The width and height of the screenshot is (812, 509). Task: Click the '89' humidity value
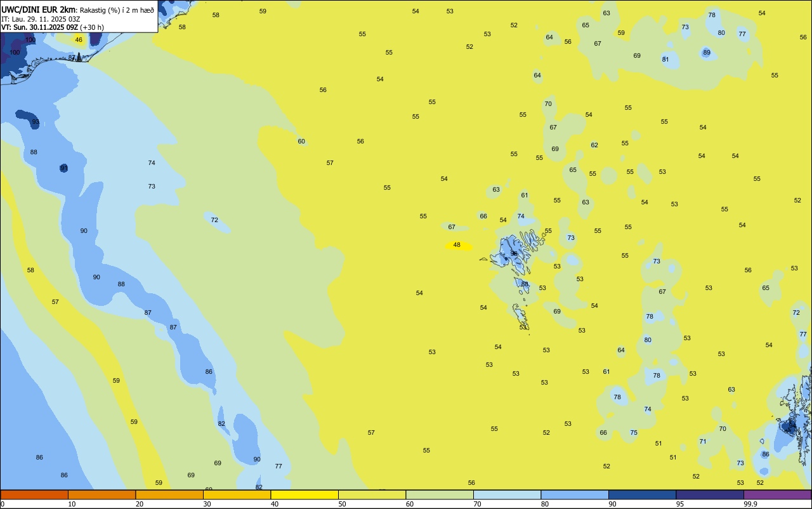pyautogui.click(x=707, y=53)
